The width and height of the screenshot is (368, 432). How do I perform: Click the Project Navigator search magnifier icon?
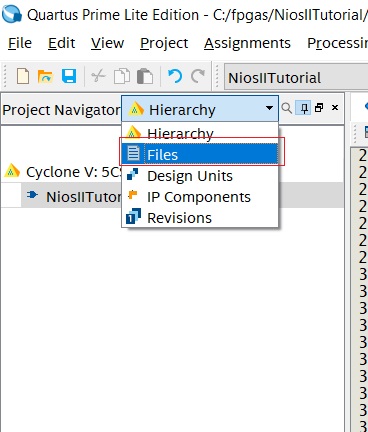[286, 108]
